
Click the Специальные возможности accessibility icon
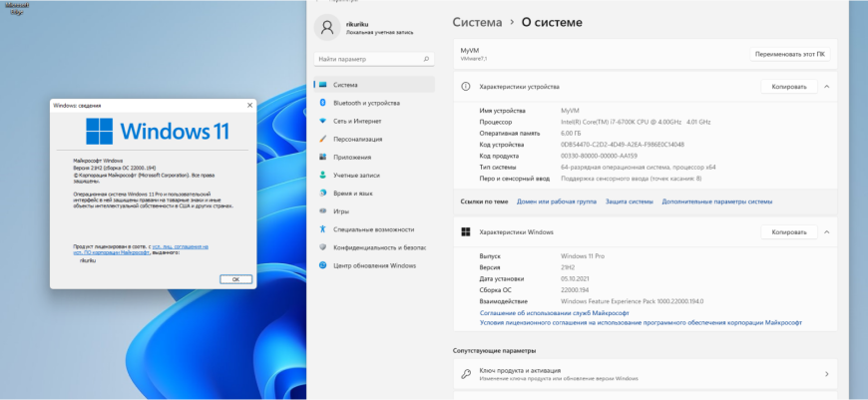pyautogui.click(x=322, y=229)
